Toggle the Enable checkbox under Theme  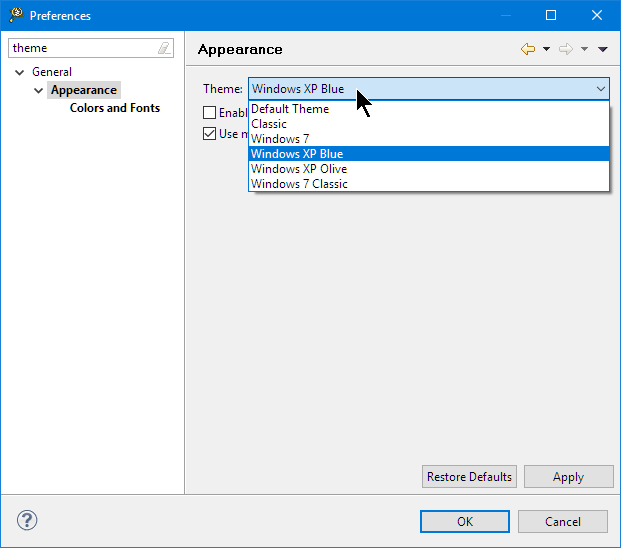point(209,112)
